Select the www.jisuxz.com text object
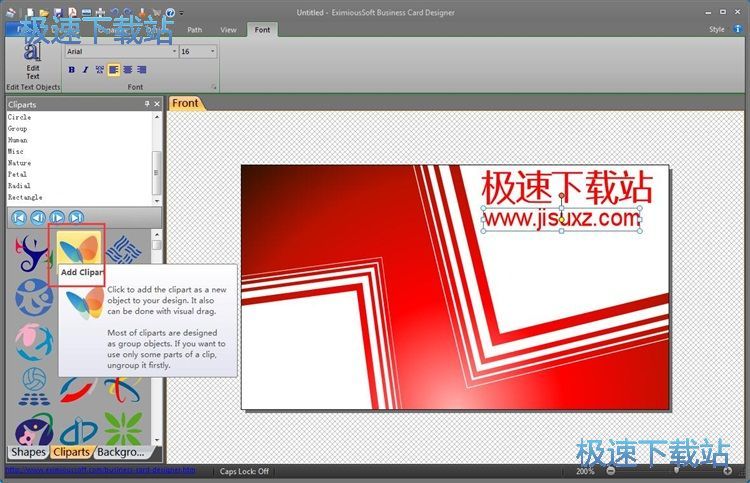750x483 pixels. click(x=562, y=219)
